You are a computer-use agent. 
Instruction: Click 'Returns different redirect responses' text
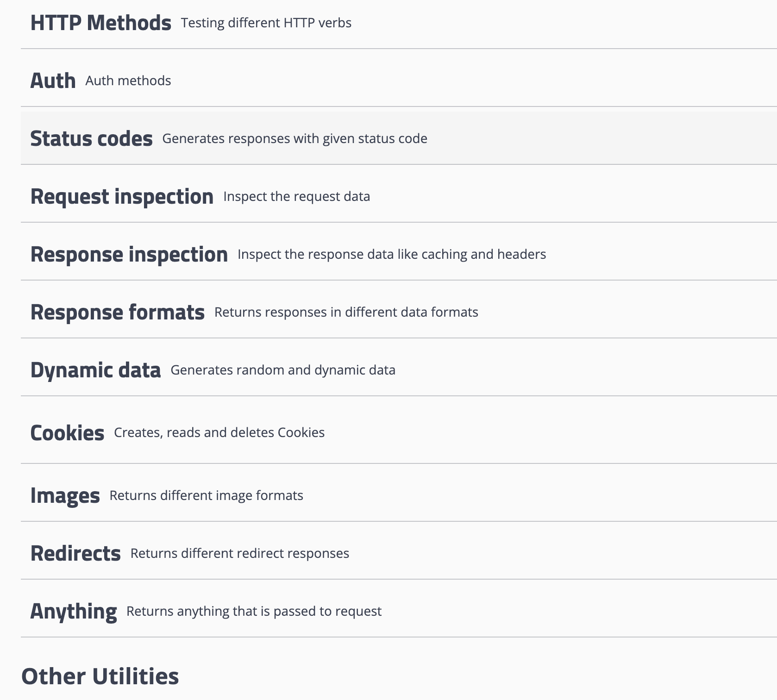pos(240,553)
